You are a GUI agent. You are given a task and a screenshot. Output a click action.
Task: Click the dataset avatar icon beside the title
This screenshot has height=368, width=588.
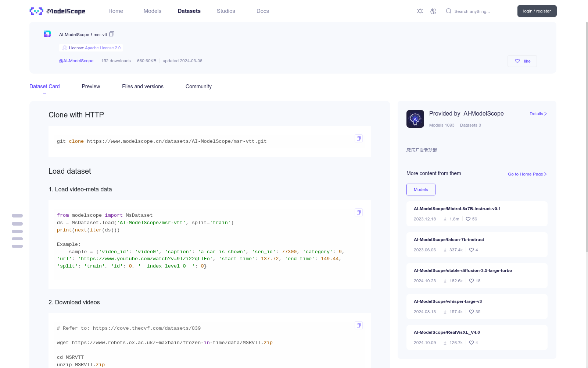[x=47, y=34]
